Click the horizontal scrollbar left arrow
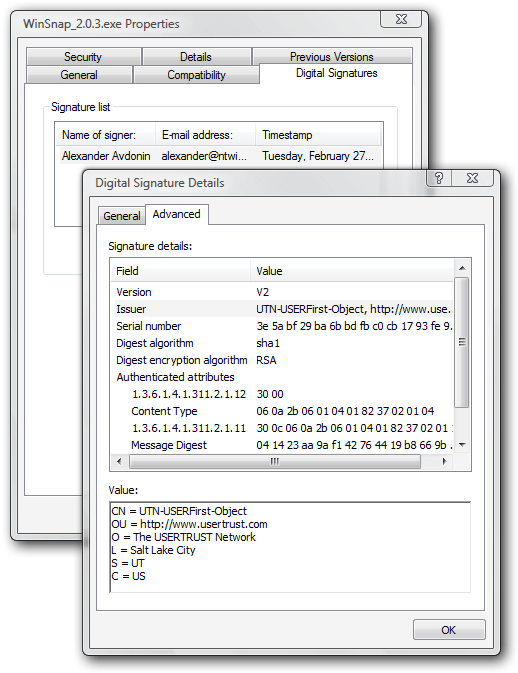The width and height of the screenshot is (518, 673). (119, 461)
